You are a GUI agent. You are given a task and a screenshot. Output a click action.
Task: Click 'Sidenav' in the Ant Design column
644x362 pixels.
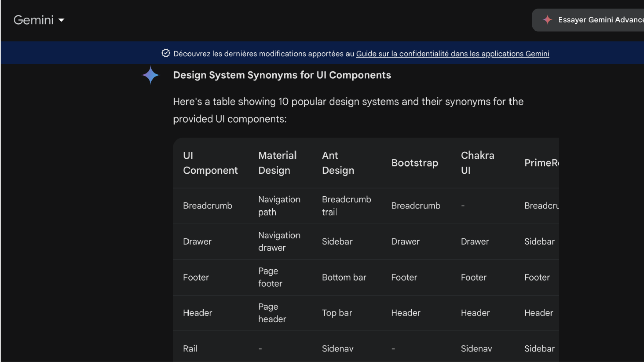pyautogui.click(x=337, y=349)
